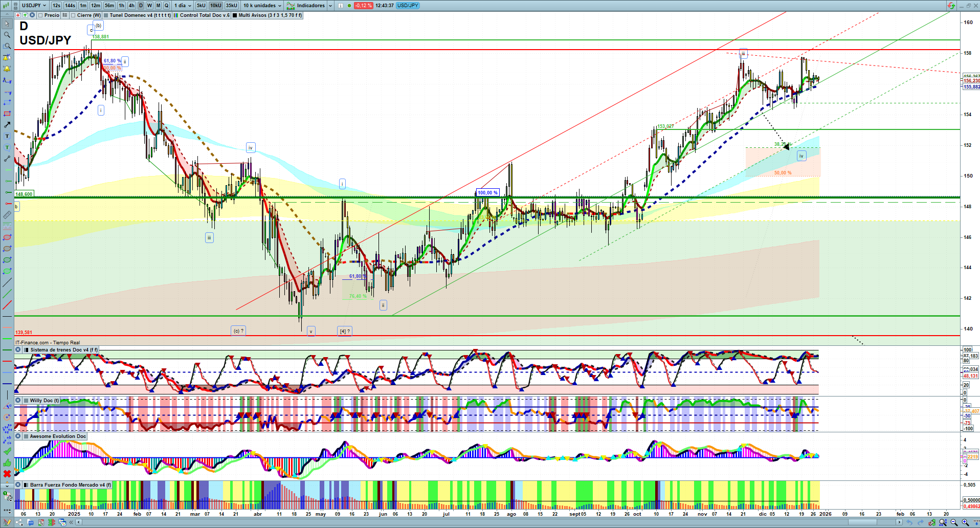Collapse the left toolbar top chevron
This screenshot has height=528, width=980.
click(7, 15)
